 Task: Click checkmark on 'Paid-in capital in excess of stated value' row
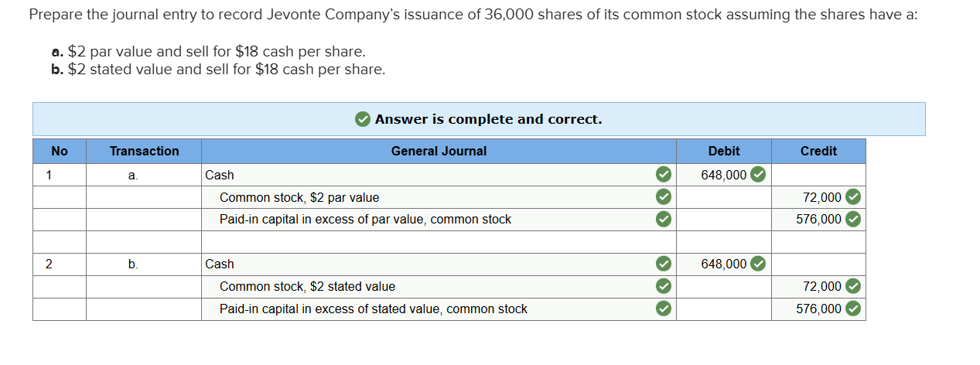click(664, 309)
